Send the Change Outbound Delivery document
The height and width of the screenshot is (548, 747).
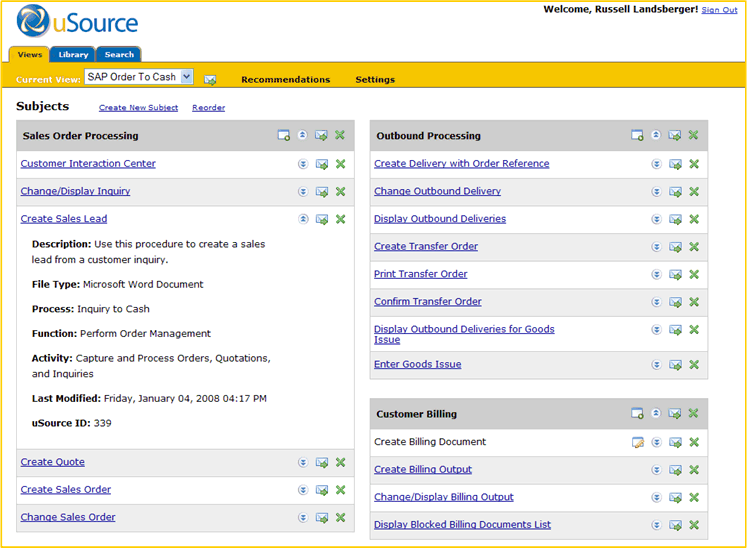pos(676,192)
